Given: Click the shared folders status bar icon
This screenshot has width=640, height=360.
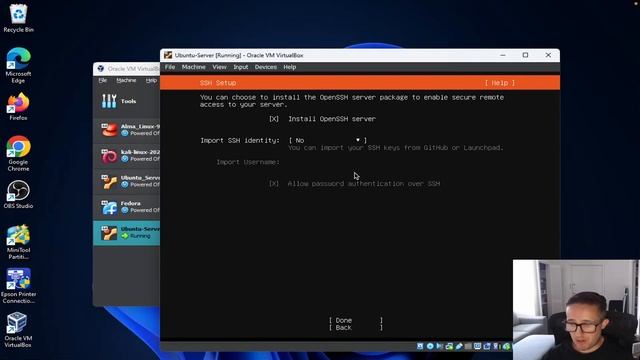Looking at the screenshot, I should (468, 347).
